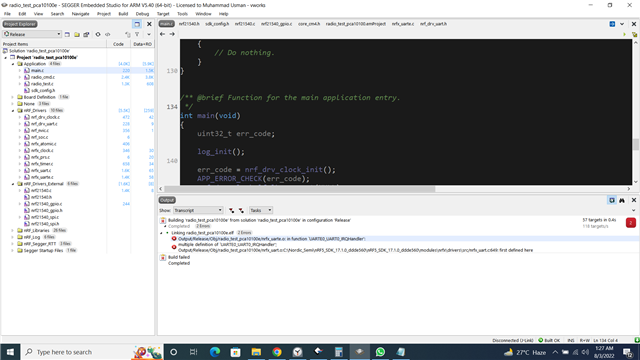Toggle the filter funnel in Project Explorer

[x=137, y=35]
